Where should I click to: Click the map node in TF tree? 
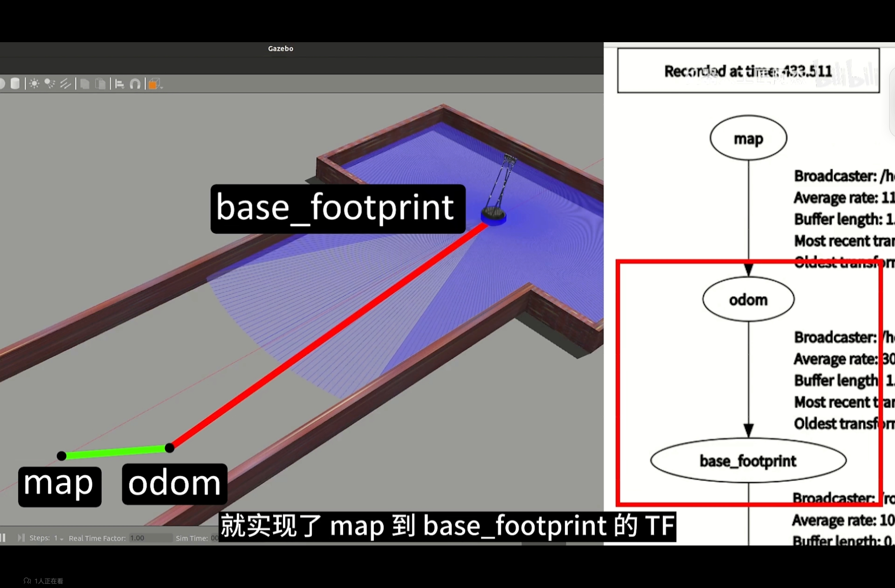click(748, 138)
